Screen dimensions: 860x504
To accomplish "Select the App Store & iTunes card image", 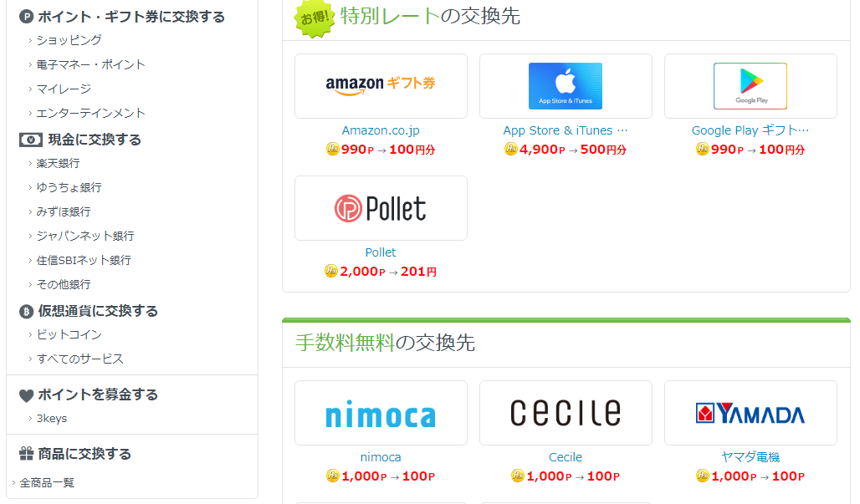I will [566, 86].
